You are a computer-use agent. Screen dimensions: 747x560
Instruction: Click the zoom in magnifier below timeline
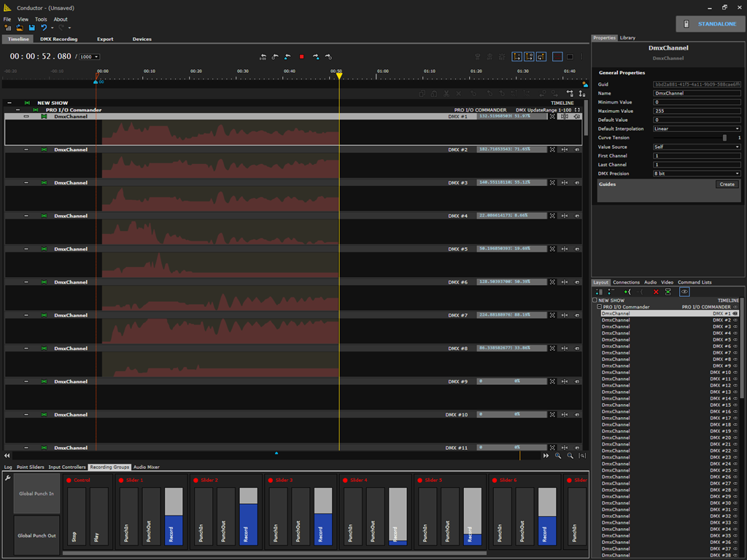(558, 456)
